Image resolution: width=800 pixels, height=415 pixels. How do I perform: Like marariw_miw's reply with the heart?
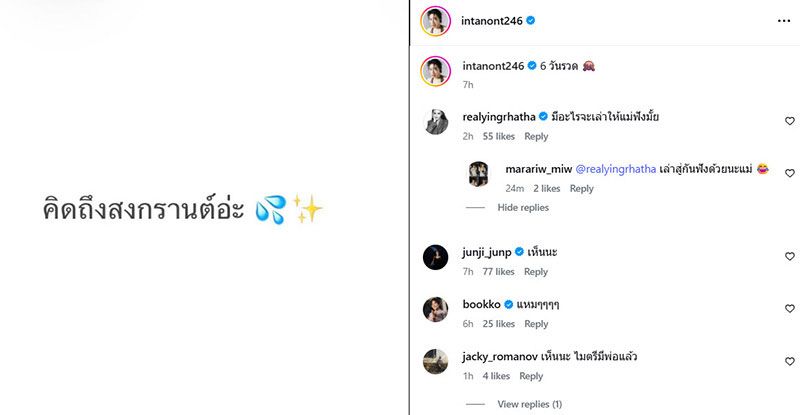pyautogui.click(x=790, y=173)
